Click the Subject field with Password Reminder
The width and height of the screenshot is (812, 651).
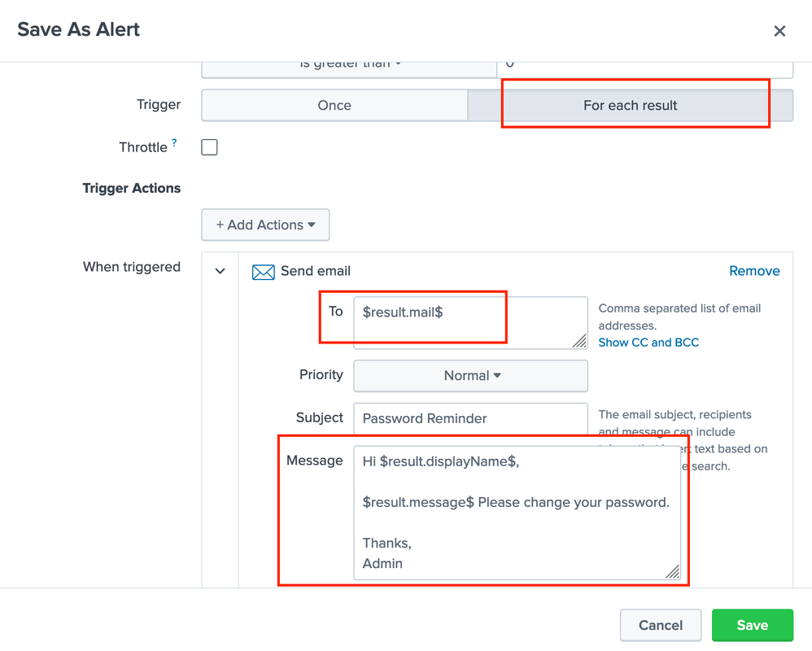tap(470, 418)
